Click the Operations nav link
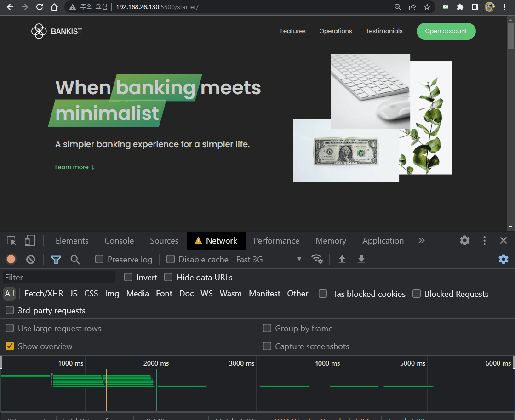The height and width of the screenshot is (420, 515). pyautogui.click(x=336, y=31)
